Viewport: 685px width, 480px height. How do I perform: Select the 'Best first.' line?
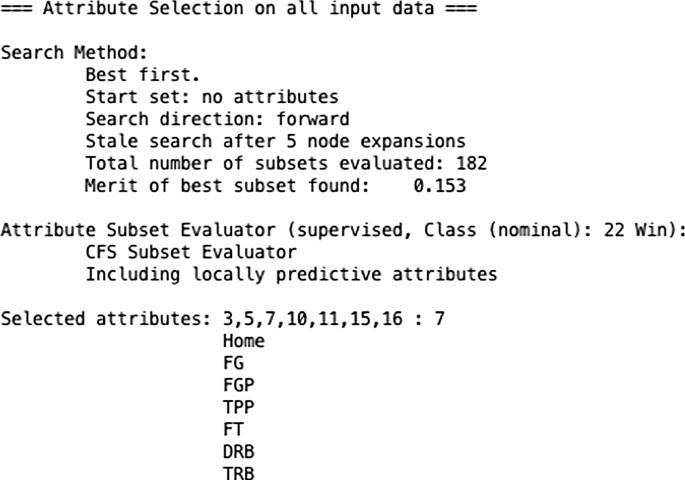pyautogui.click(x=142, y=75)
